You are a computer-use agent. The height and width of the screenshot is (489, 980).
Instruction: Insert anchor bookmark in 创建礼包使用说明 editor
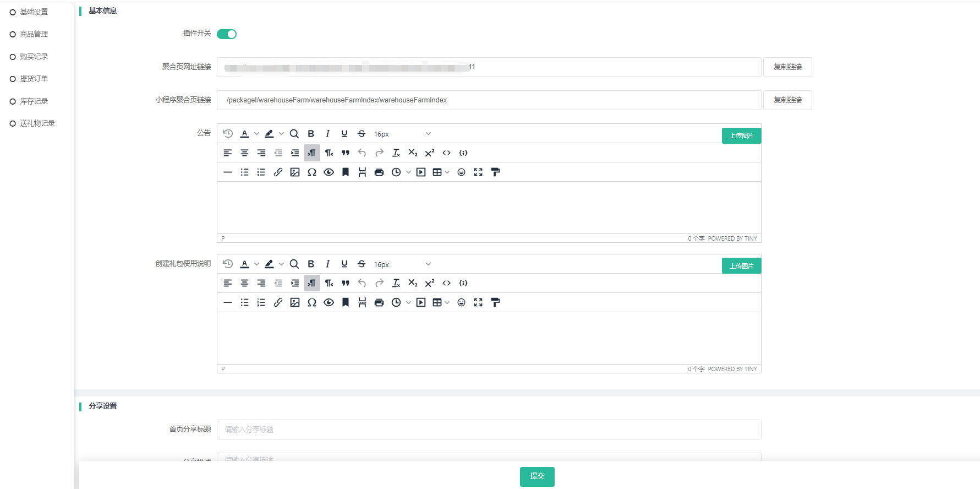click(346, 302)
